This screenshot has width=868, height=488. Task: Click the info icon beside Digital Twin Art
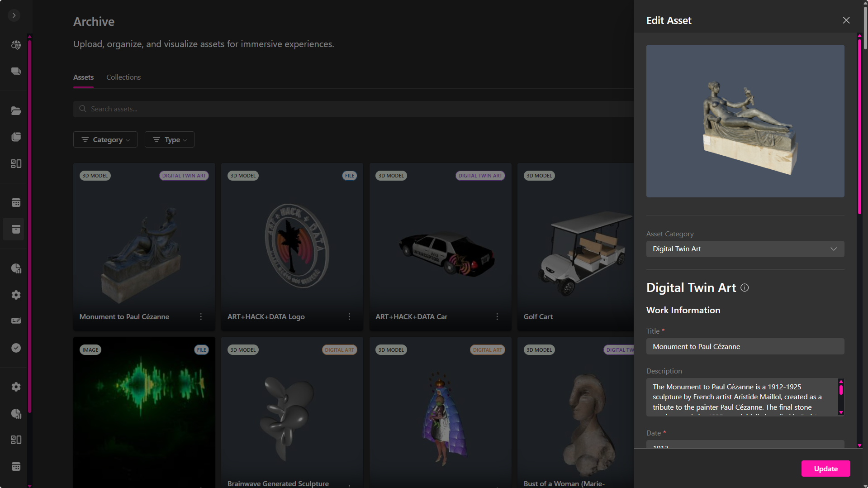(745, 288)
